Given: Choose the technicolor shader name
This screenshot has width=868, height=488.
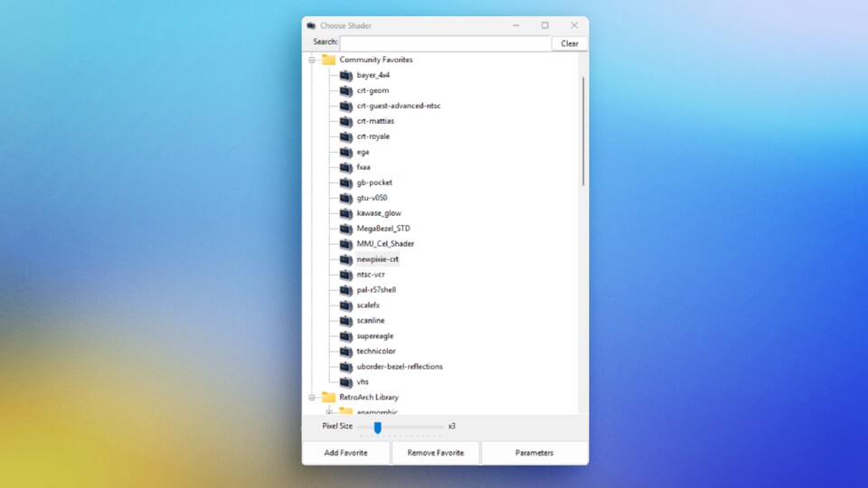Looking at the screenshot, I should 376,352.
